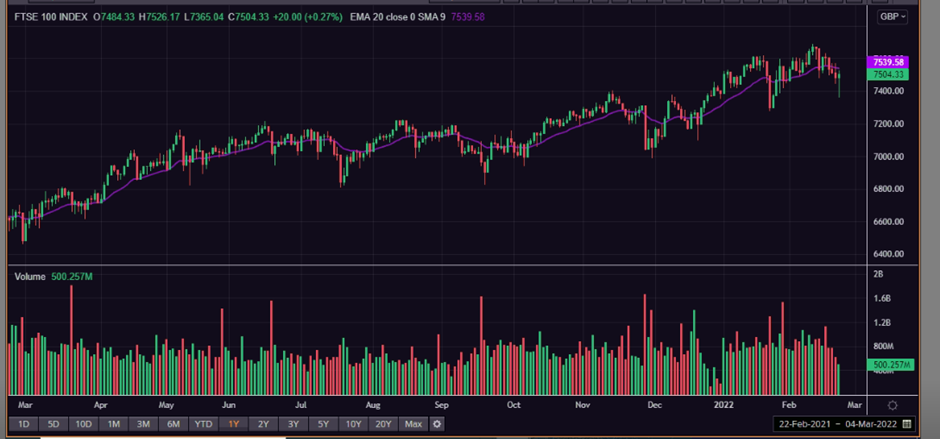
Task: Open the GBP currency dropdown
Action: click(x=892, y=17)
